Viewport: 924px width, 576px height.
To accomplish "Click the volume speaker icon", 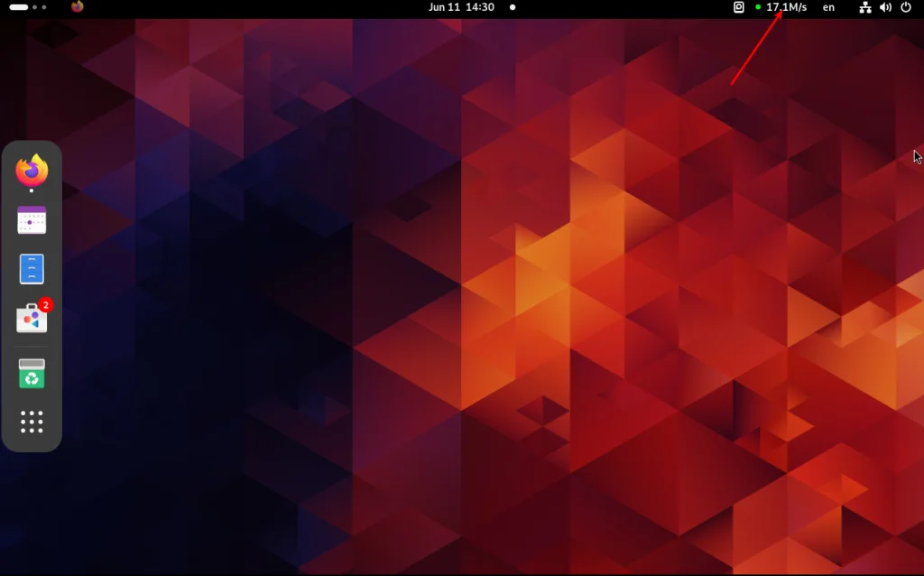I will click(886, 7).
